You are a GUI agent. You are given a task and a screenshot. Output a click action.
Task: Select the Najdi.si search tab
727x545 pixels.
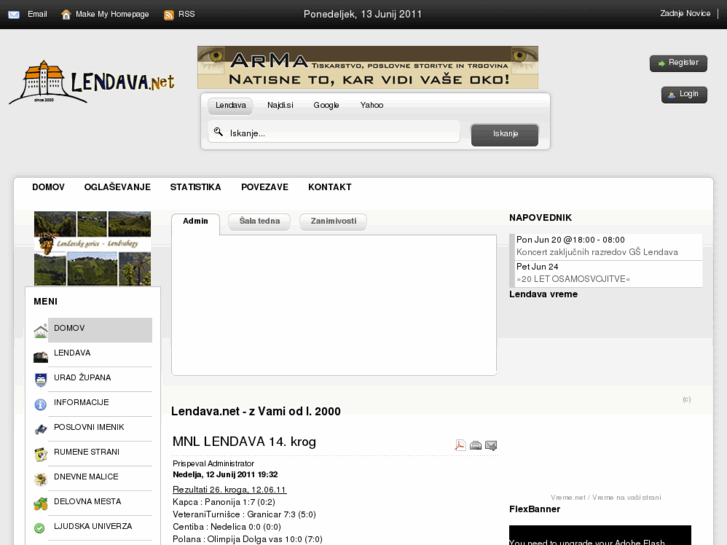point(280,105)
